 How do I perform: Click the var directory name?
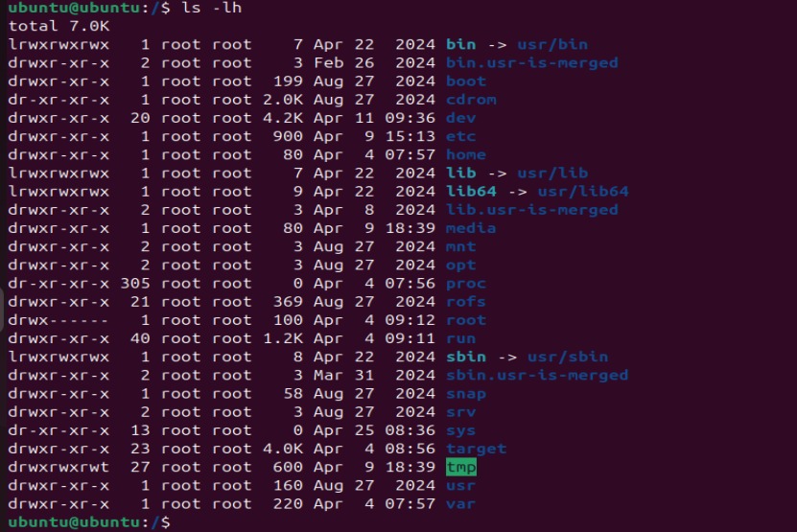(x=461, y=503)
